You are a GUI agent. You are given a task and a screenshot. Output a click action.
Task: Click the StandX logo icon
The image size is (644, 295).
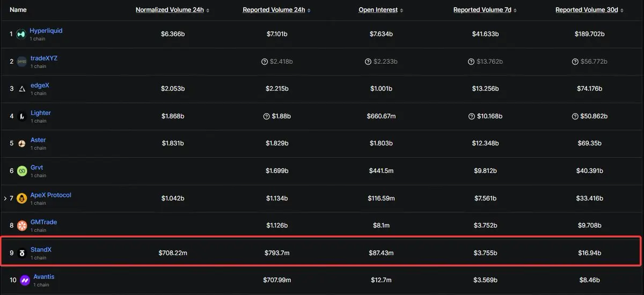click(x=21, y=253)
